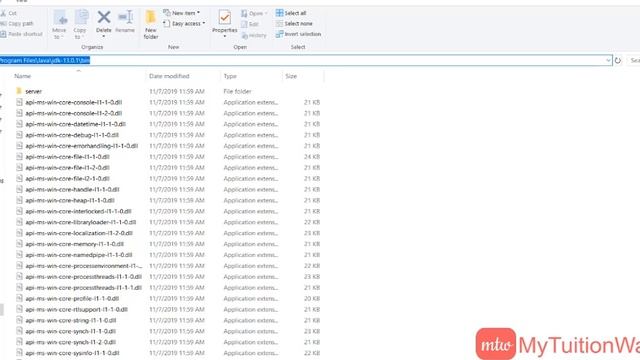Click the Open ribbon button

254,13
